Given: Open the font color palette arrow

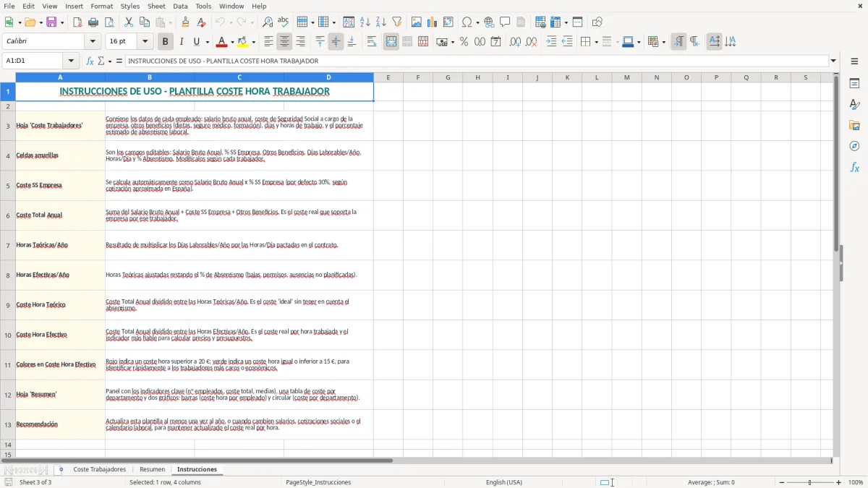Looking at the screenshot, I should 232,42.
